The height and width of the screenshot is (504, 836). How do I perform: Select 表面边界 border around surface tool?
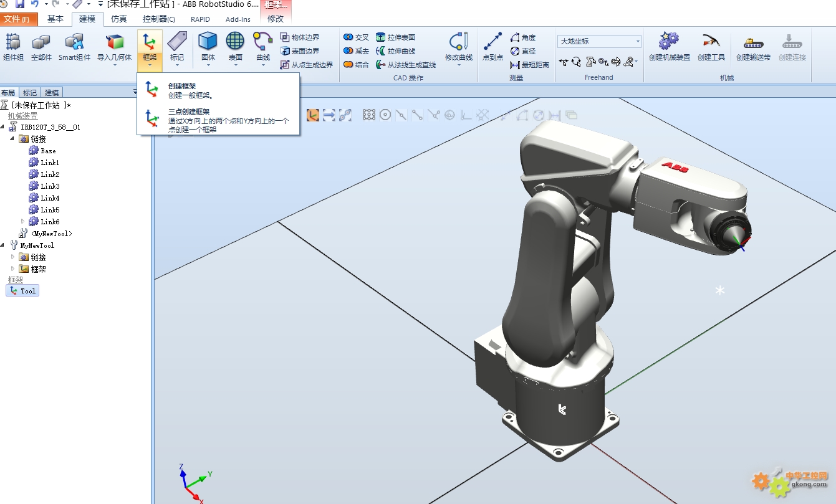[300, 51]
